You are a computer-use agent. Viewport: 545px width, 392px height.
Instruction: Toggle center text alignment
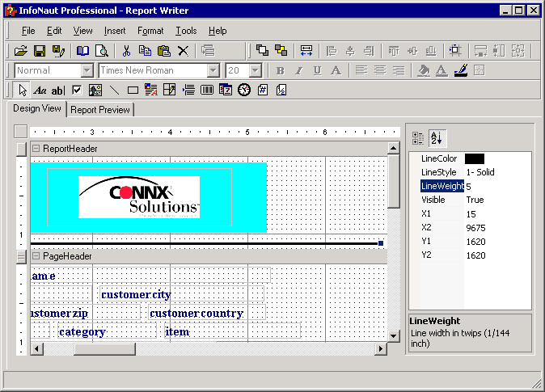(380, 71)
